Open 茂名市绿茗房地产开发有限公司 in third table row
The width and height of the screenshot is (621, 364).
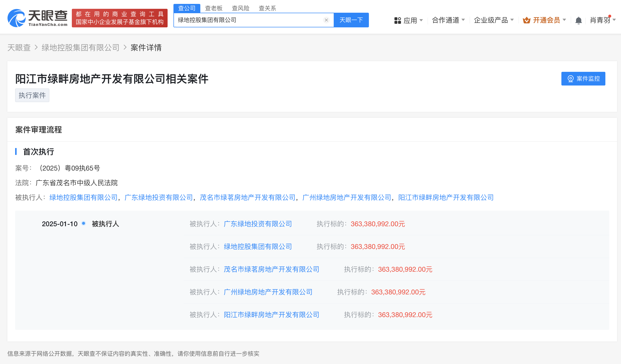272,269
